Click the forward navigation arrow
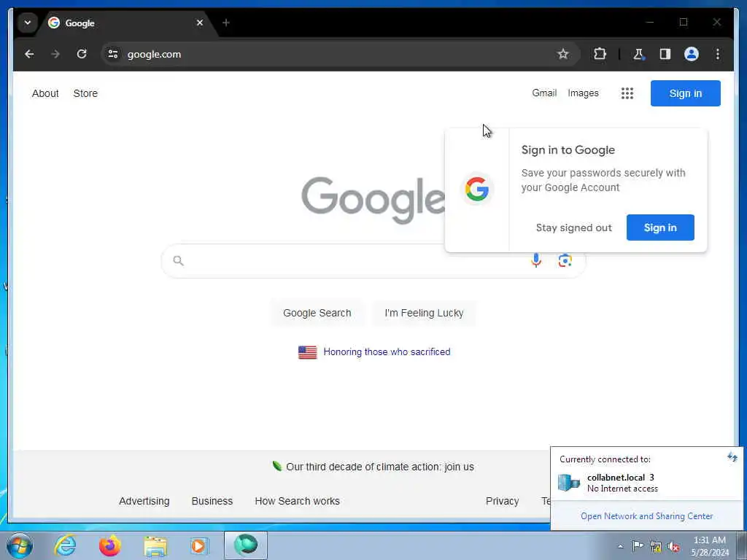The image size is (747, 560). pyautogui.click(x=55, y=54)
